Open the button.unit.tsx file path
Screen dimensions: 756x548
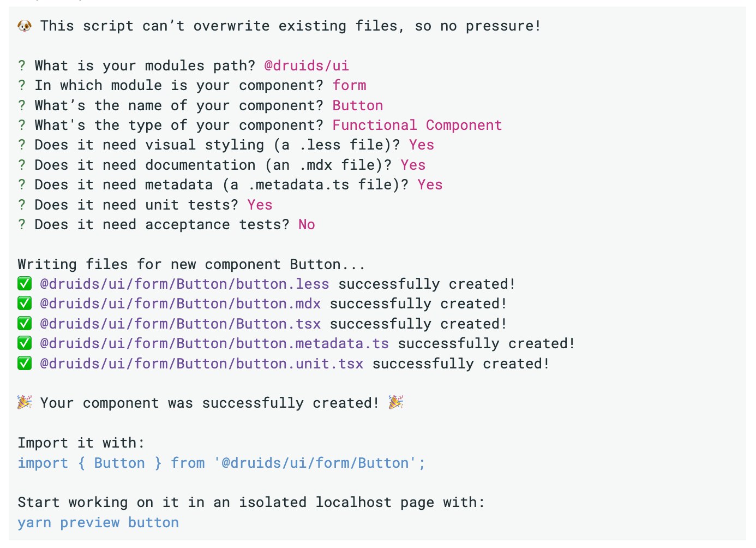coord(201,364)
